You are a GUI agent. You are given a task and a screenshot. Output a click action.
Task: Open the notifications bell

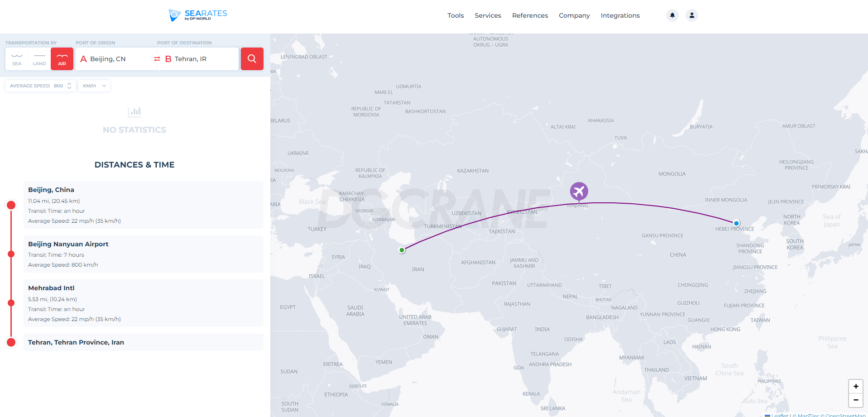[x=672, y=15]
